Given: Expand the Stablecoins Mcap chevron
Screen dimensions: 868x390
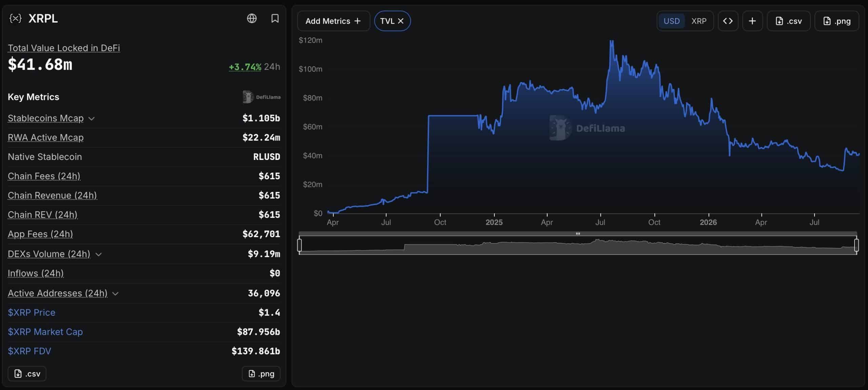Looking at the screenshot, I should 91,119.
